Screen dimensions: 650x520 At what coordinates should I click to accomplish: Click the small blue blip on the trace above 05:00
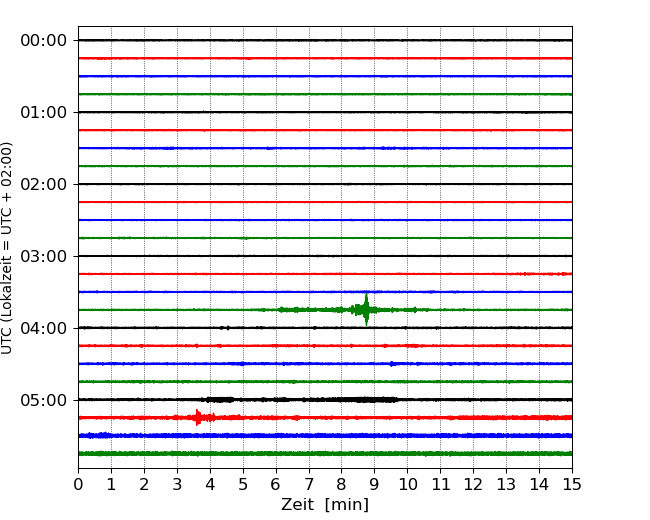(392, 364)
